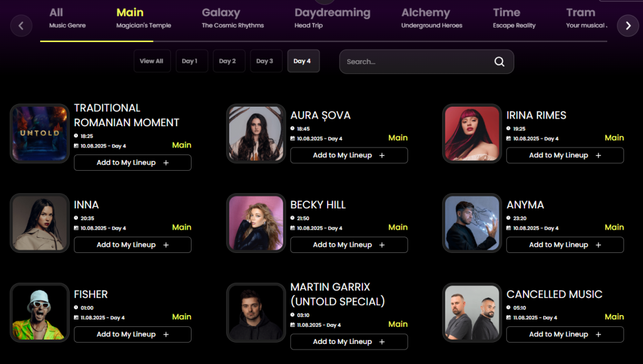Open Anyma's artist photo
The image size is (643, 364).
tap(472, 223)
